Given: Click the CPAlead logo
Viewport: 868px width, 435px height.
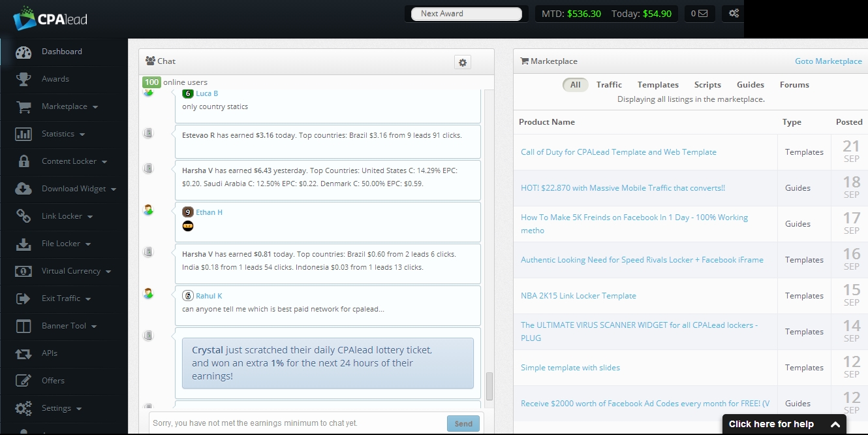Looking at the screenshot, I should (50, 18).
